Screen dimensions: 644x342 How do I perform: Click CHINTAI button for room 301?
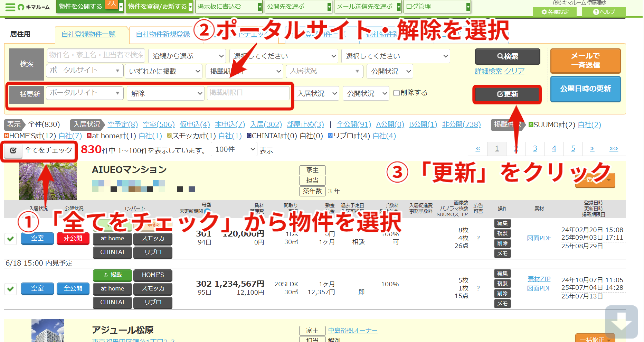coord(112,252)
